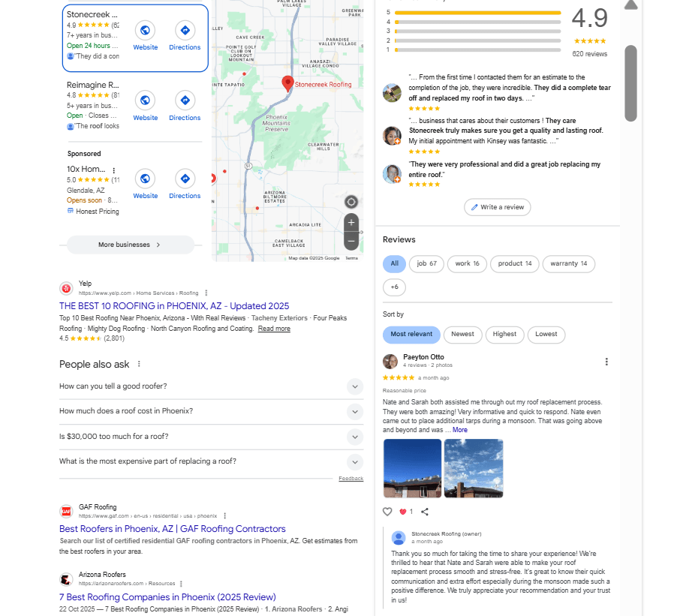Open Directions for Reimagine Roofing

(185, 100)
